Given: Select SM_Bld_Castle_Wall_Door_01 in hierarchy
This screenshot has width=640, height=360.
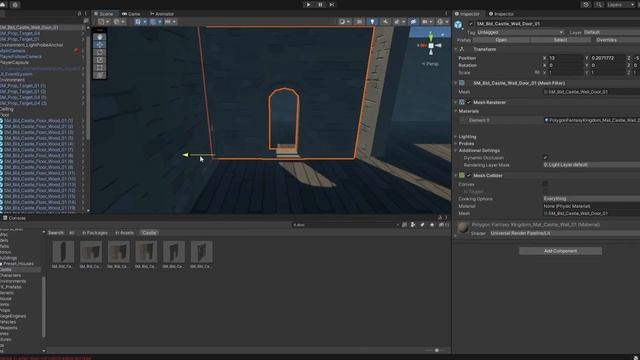Looking at the screenshot, I should (x=29, y=27).
